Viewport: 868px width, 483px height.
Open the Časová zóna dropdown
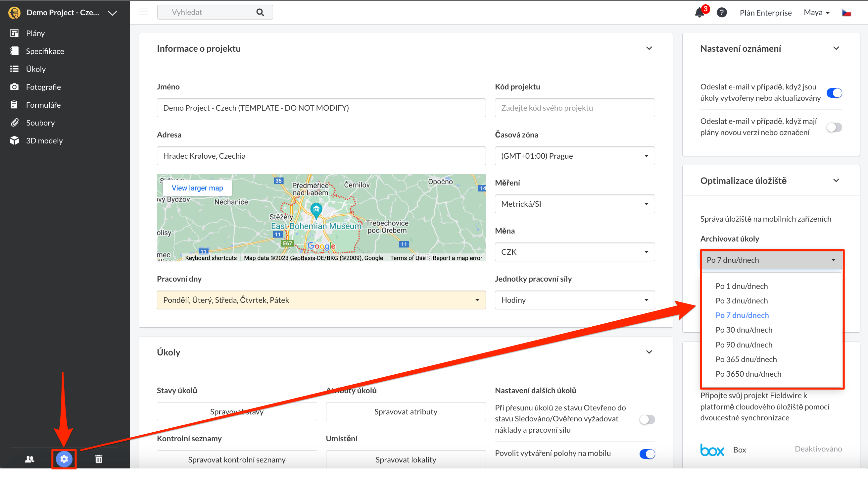pyautogui.click(x=574, y=156)
